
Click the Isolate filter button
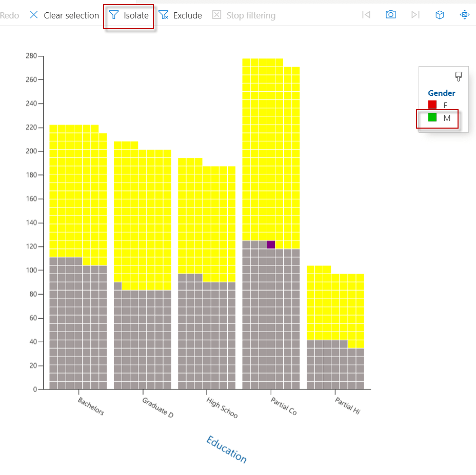click(129, 15)
